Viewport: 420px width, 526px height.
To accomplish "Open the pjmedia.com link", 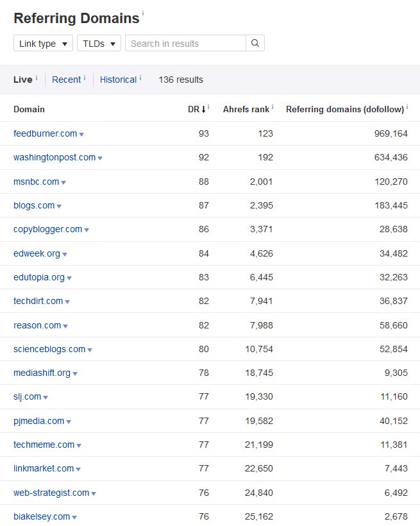I will tap(38, 421).
